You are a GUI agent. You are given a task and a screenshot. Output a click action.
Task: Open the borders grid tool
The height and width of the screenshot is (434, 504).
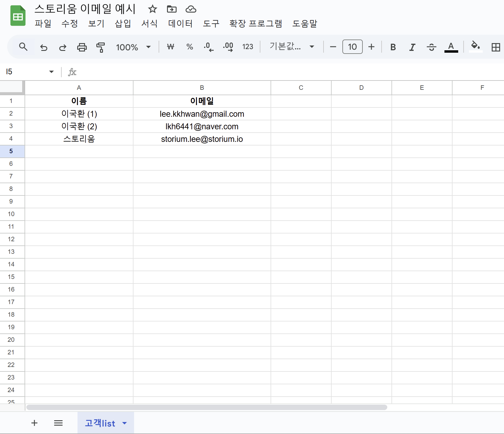(496, 47)
